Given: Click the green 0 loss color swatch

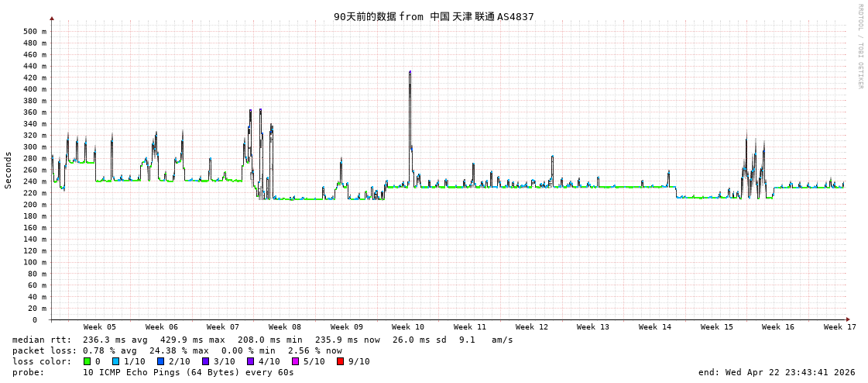Looking at the screenshot, I should tap(87, 361).
